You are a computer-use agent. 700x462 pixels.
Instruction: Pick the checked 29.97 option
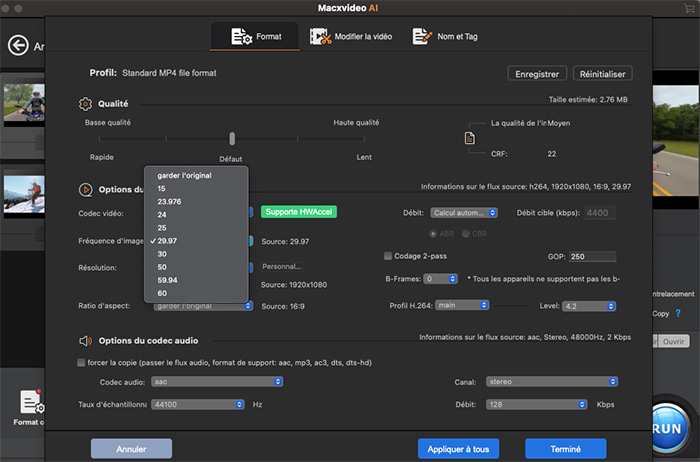tap(196, 241)
